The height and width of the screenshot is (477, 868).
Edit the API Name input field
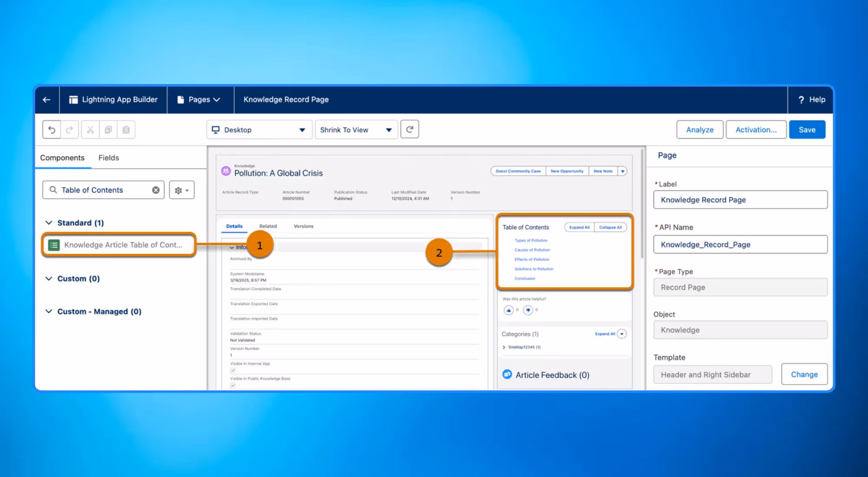click(740, 245)
